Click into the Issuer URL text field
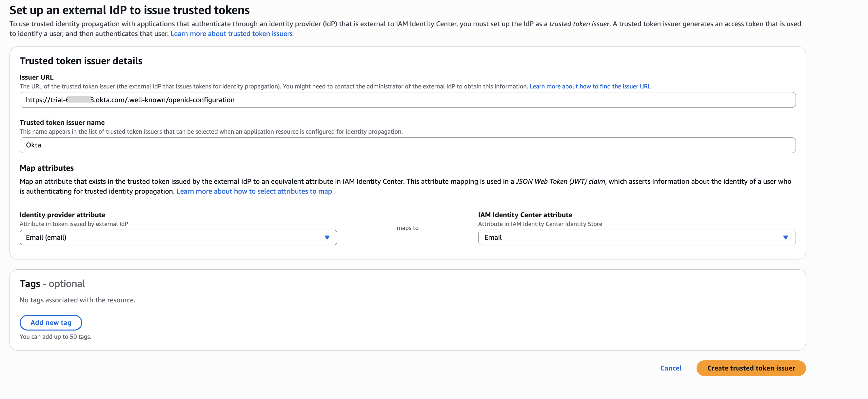 coord(407,100)
